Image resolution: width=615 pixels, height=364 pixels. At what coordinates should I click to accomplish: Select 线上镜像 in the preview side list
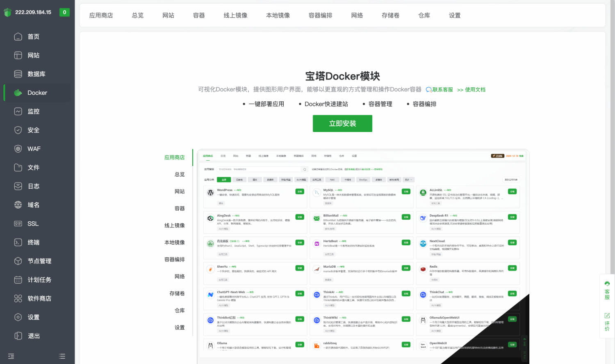click(175, 225)
